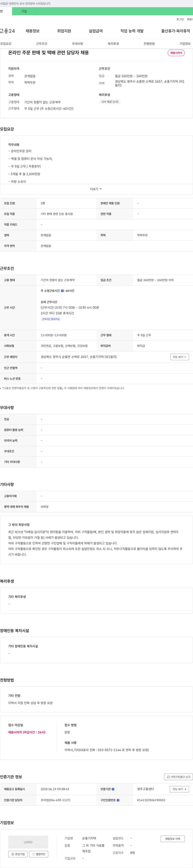The height and width of the screenshot is (868, 193).
Task: Click the 회원가입 link
Action: coord(190,20)
